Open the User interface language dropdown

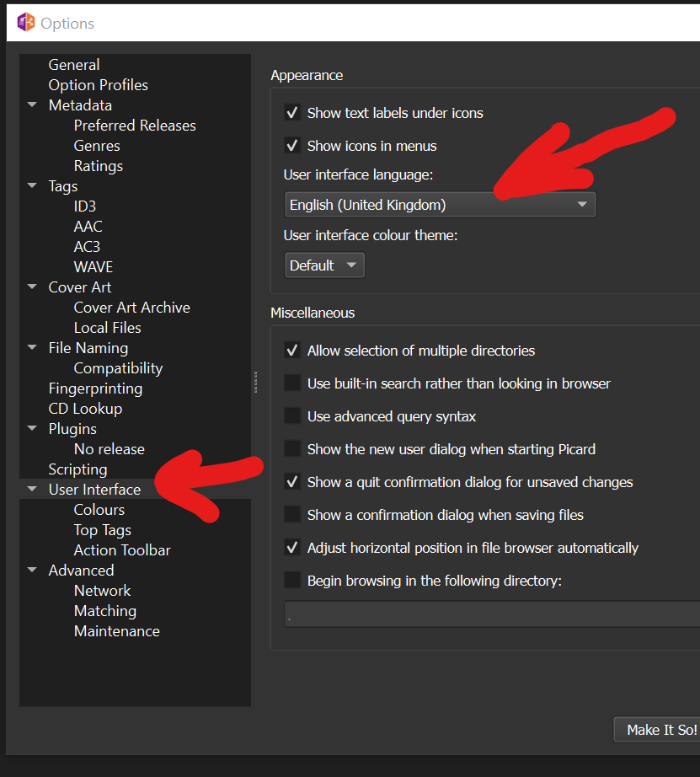click(439, 205)
